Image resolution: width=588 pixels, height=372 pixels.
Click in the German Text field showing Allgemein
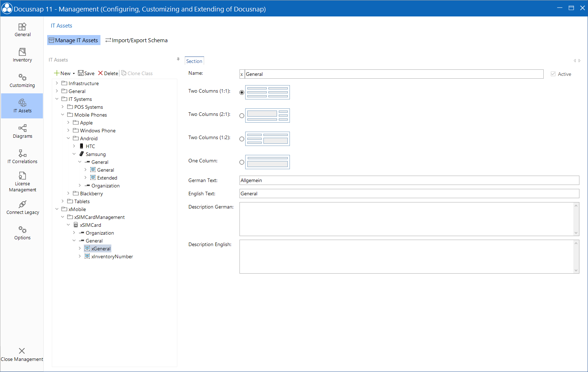(357, 180)
